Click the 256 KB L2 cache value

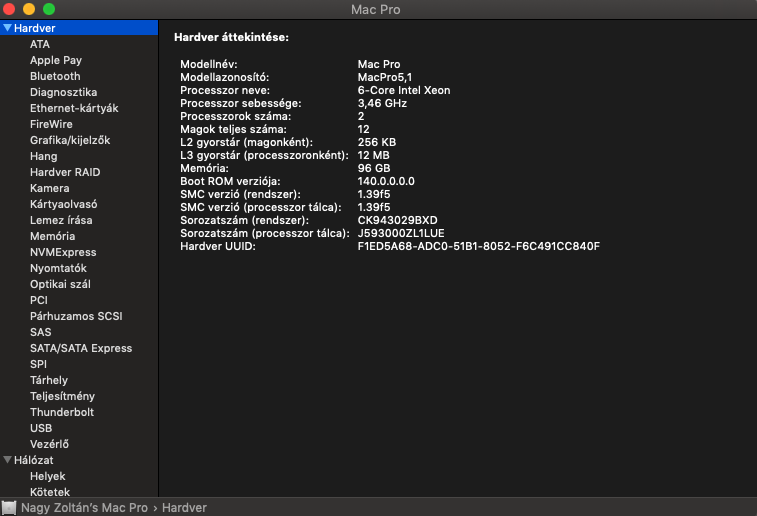pos(377,142)
